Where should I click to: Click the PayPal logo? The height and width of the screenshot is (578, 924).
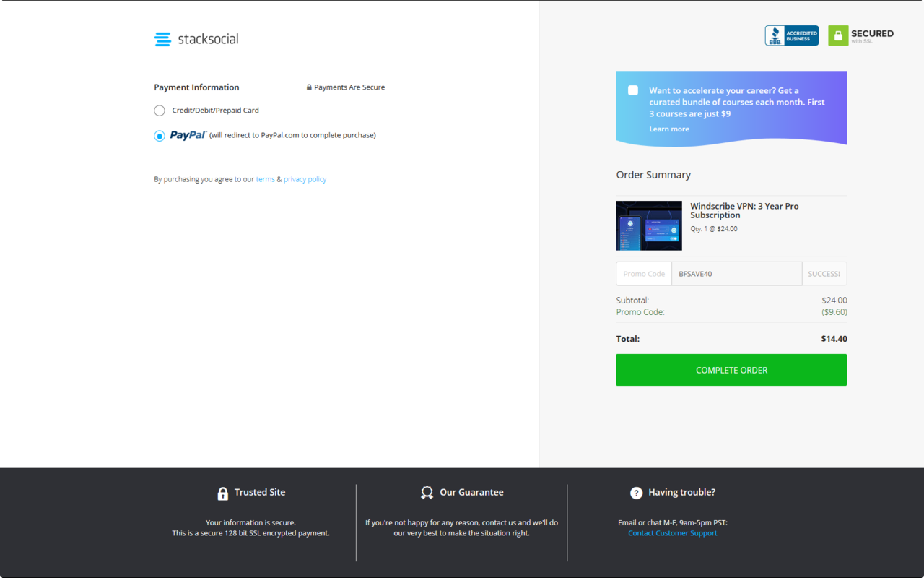(x=188, y=135)
